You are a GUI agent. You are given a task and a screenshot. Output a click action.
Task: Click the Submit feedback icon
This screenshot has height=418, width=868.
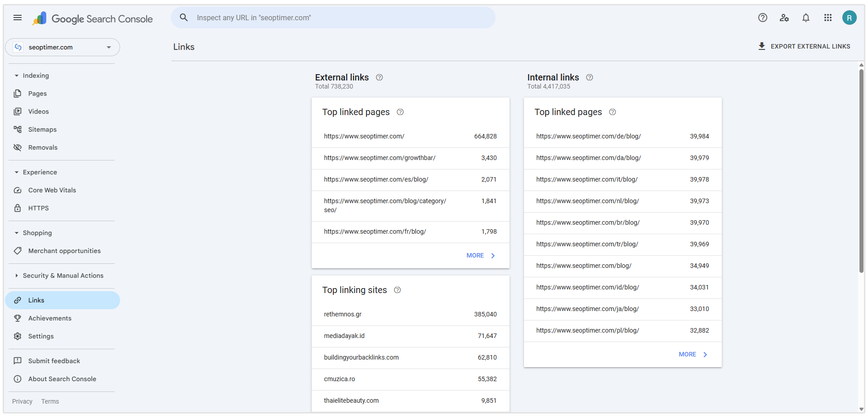click(x=18, y=361)
